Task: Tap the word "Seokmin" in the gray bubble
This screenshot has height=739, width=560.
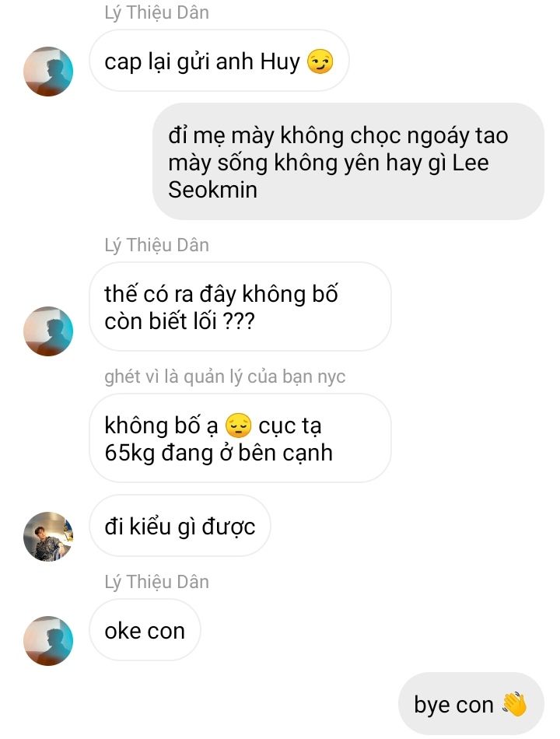Action: [212, 190]
